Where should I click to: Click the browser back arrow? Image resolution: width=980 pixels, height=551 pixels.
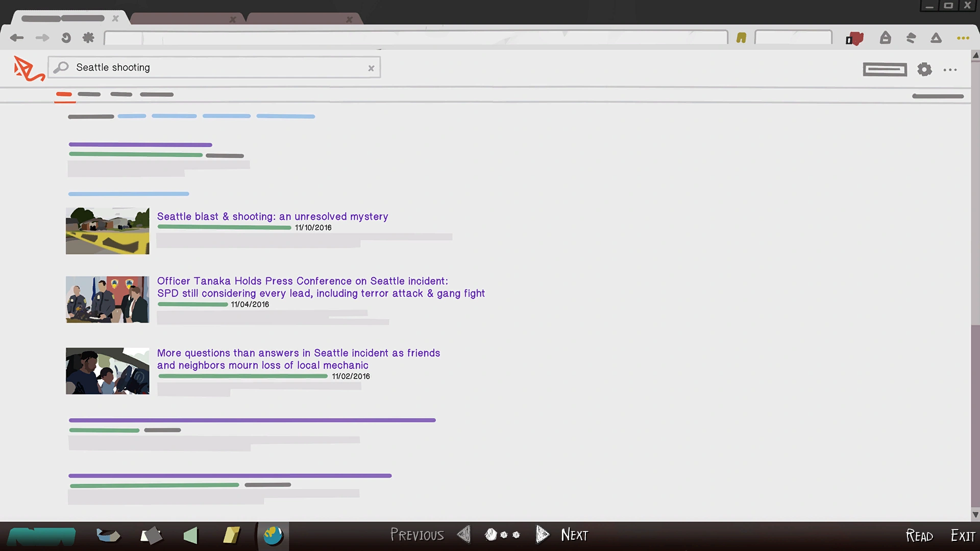point(17,38)
